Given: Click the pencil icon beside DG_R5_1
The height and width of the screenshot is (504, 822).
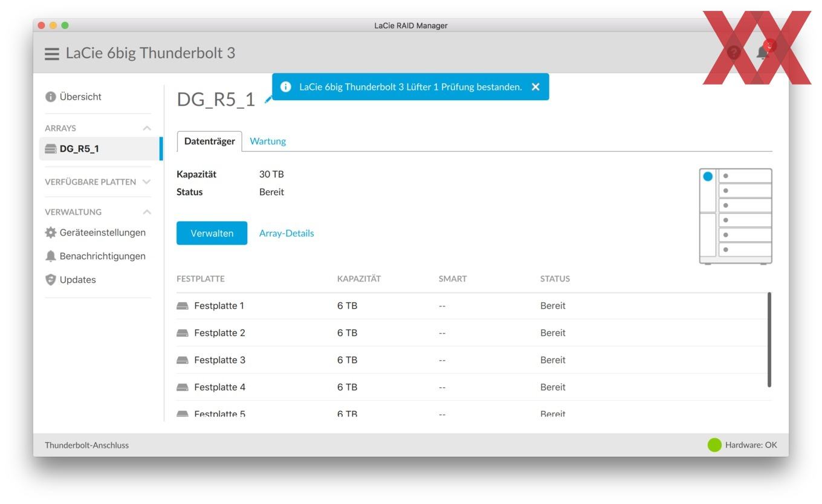Looking at the screenshot, I should click(x=268, y=100).
